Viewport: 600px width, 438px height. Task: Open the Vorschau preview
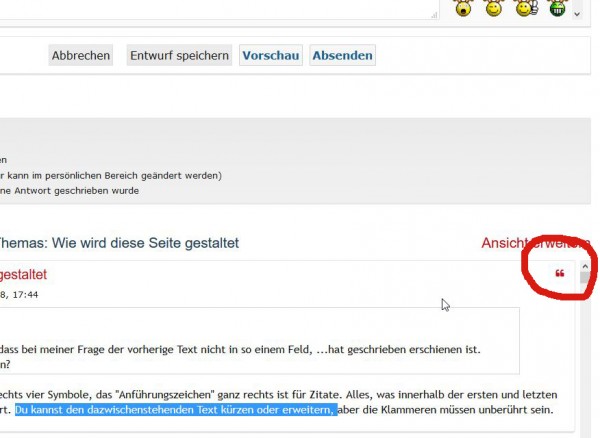point(271,55)
